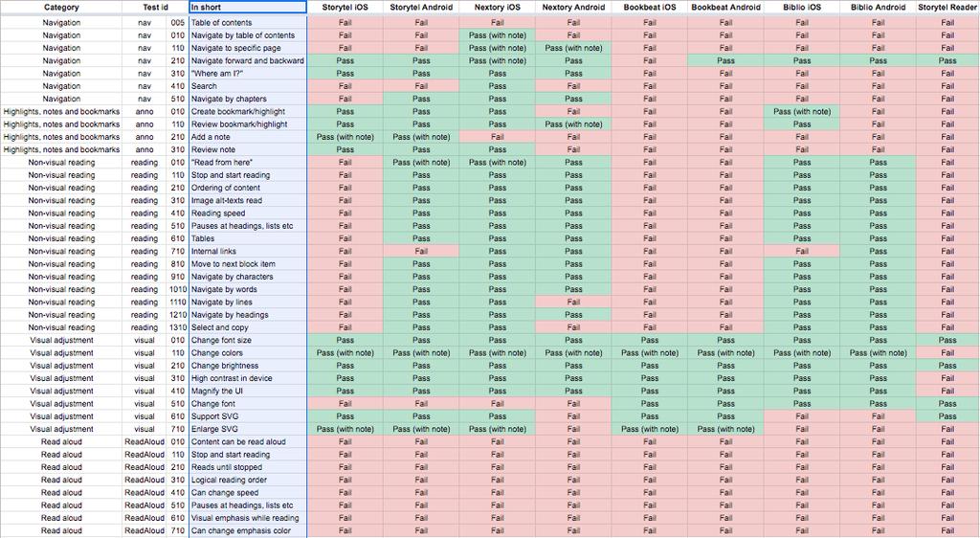Screen dimensions: 980x538
Task: Click test id number '005' cell
Action: click(177, 22)
